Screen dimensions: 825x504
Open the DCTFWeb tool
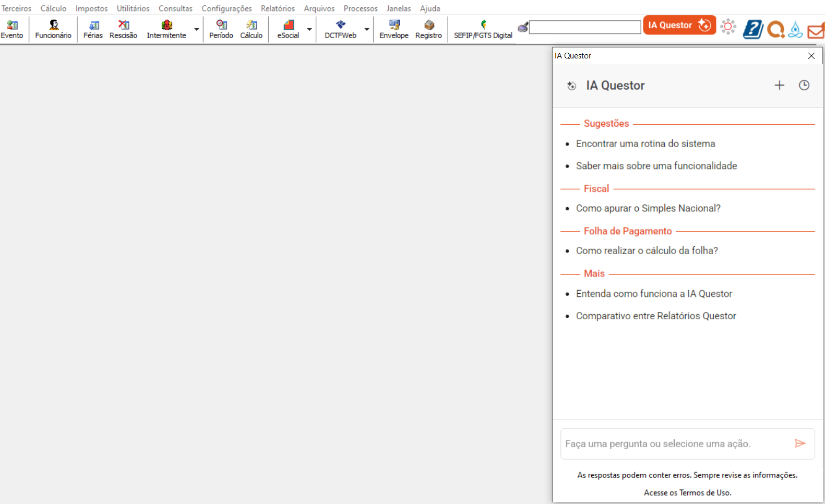click(x=340, y=29)
